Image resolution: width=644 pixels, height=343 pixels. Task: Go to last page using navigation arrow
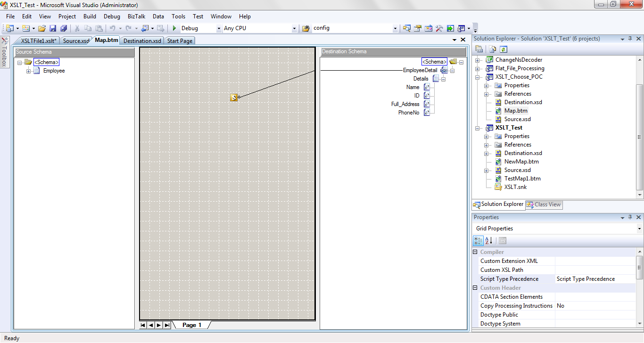pyautogui.click(x=167, y=325)
